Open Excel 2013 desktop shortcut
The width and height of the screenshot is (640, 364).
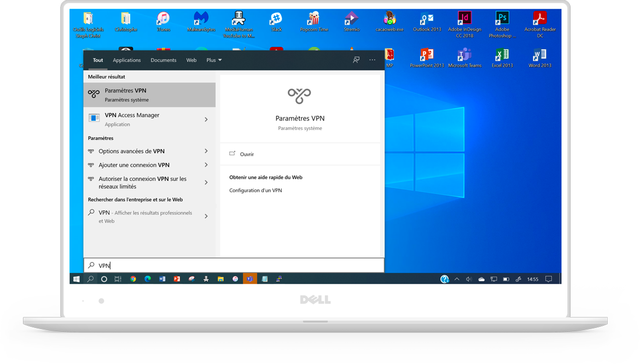pos(502,57)
